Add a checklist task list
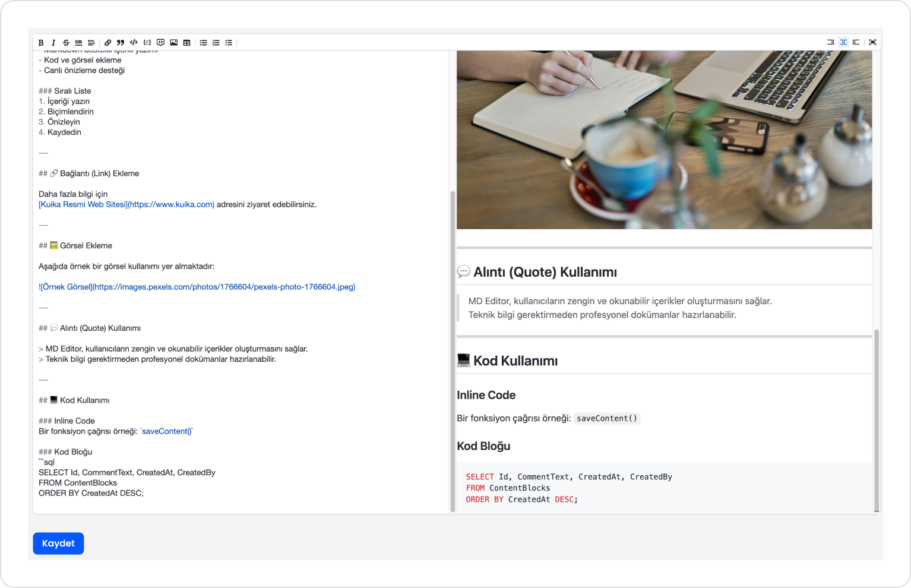The image size is (911, 588). (x=229, y=43)
